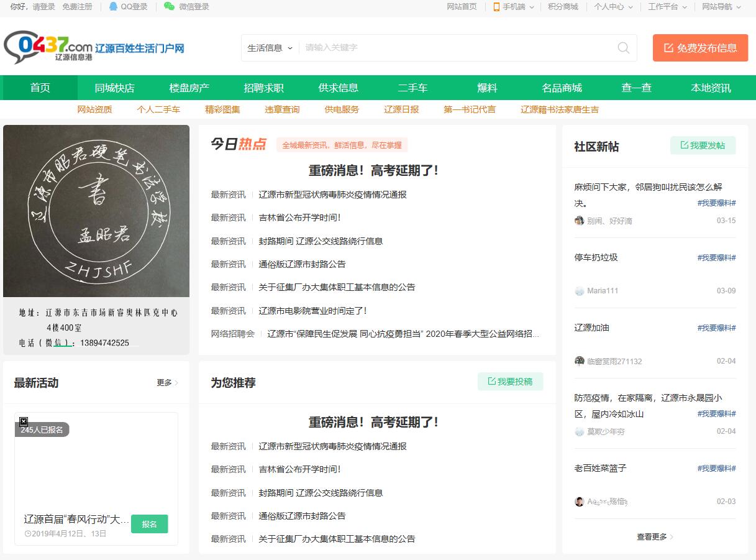Screen dimensions: 756x560
Task: Click avatar of user Maria111
Action: 579,291
